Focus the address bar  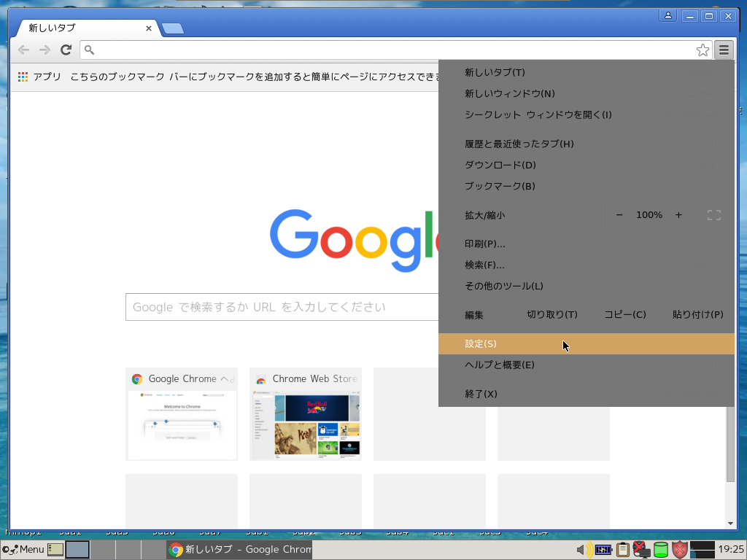391,50
